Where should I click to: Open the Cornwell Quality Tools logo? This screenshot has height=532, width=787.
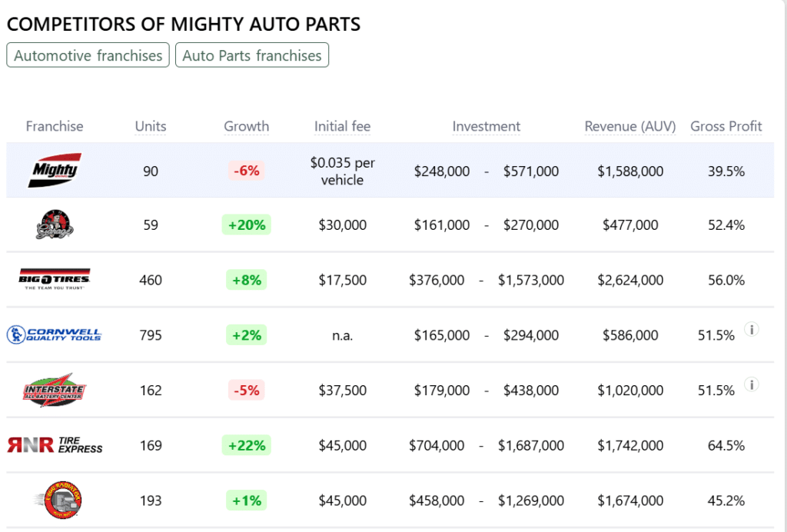pos(55,334)
